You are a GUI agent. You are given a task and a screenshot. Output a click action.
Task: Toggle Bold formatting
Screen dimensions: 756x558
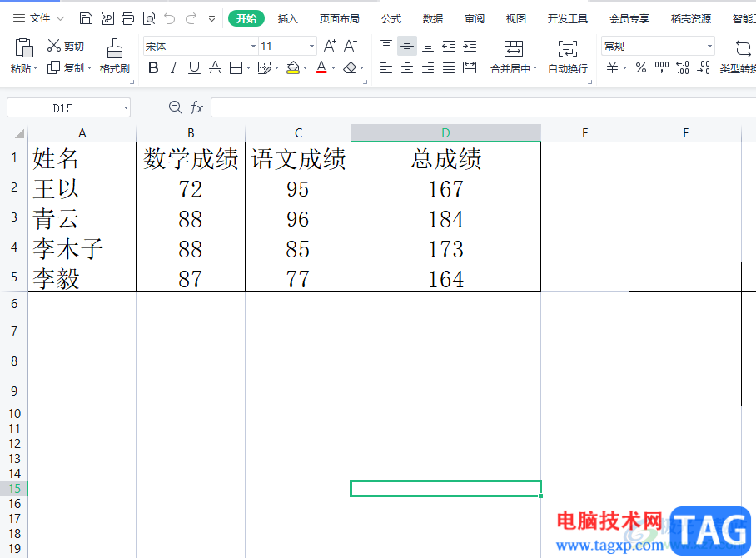[153, 68]
